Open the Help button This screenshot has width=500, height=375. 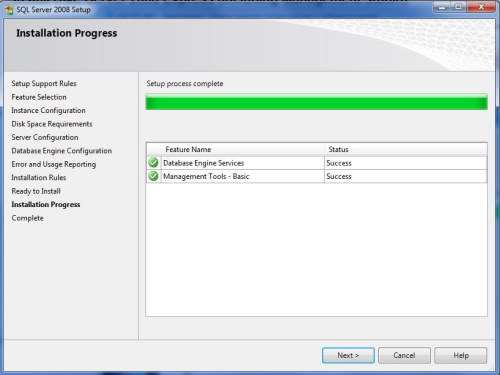(461, 355)
